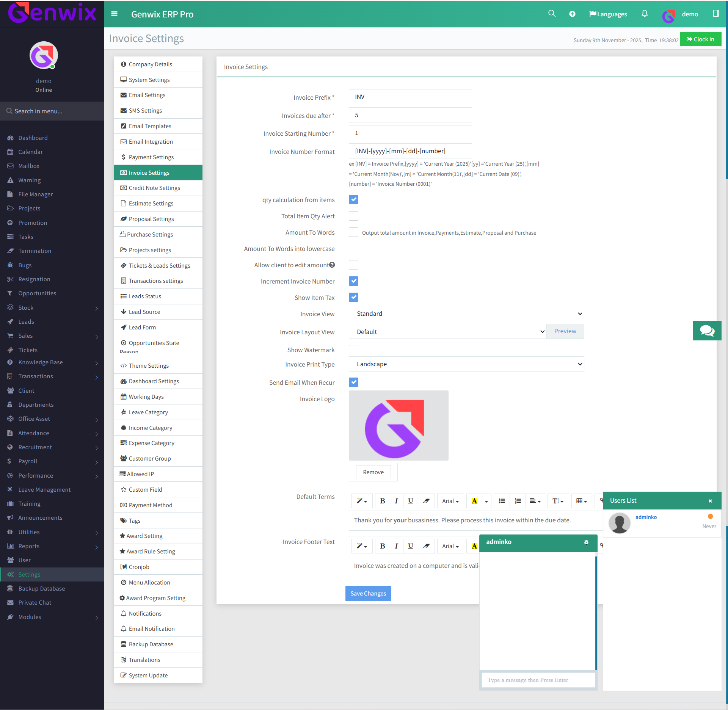Image resolution: width=728 pixels, height=710 pixels.
Task: Enable the Total Item Qty Alert checkbox
Action: 353,216
